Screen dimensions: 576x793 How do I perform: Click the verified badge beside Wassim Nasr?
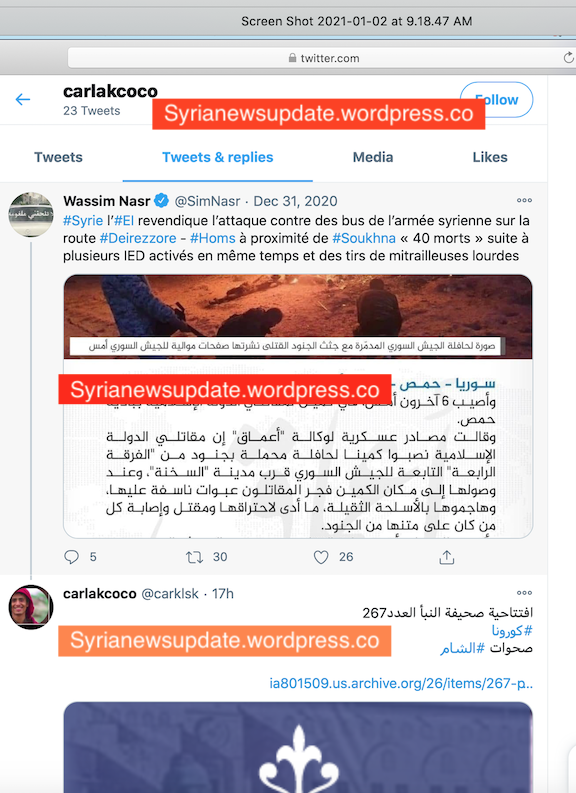tap(161, 201)
